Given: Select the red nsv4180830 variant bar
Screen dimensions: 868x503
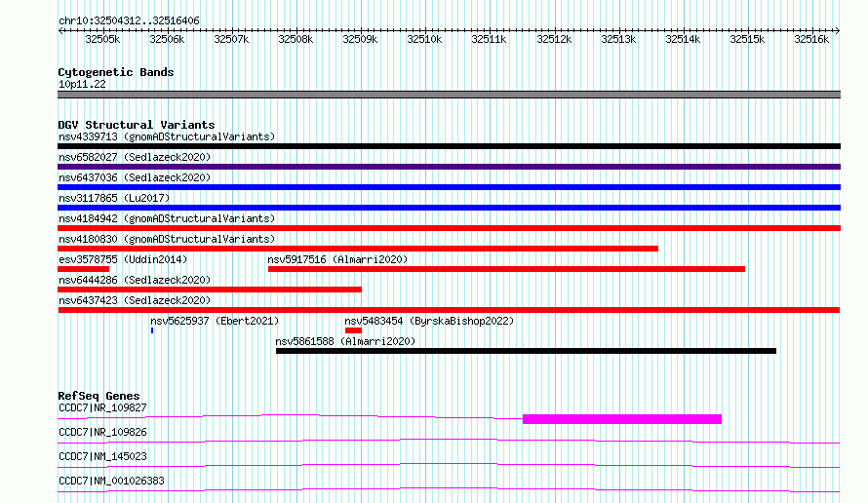Looking at the screenshot, I should [358, 249].
